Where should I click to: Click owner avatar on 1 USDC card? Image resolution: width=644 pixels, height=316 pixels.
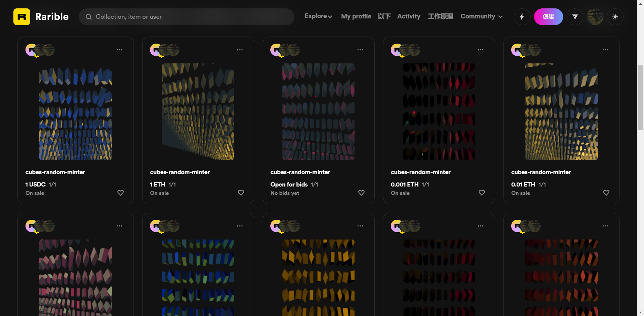(49, 50)
